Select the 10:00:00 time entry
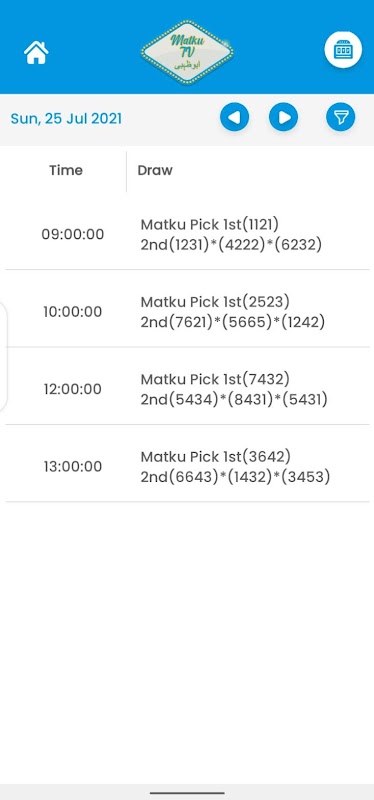Image resolution: width=374 pixels, height=800 pixels. point(72,312)
